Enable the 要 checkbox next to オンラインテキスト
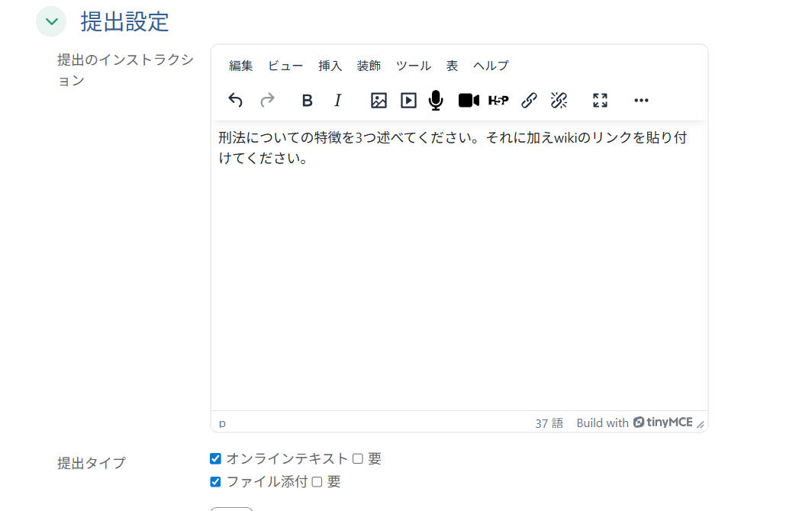 357,458
